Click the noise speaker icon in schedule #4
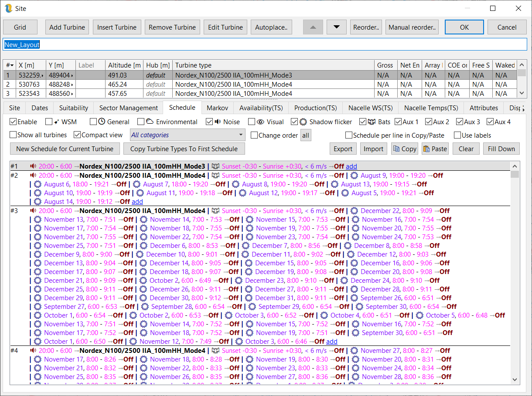The width and height of the screenshot is (532, 396). pyautogui.click(x=33, y=351)
